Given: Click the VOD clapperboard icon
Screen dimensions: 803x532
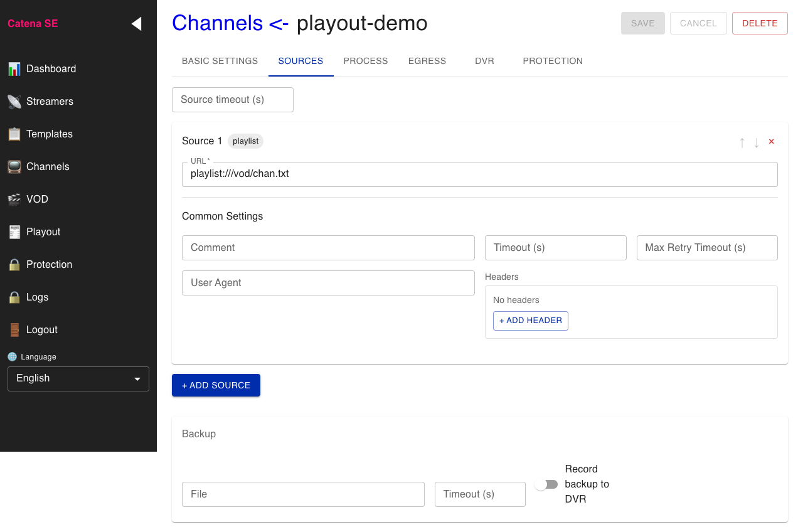Looking at the screenshot, I should click(14, 199).
